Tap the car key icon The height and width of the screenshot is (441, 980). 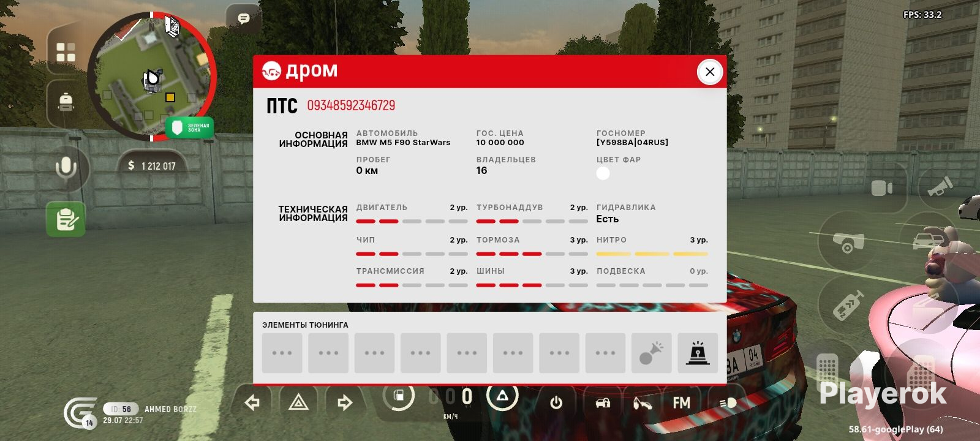642,402
